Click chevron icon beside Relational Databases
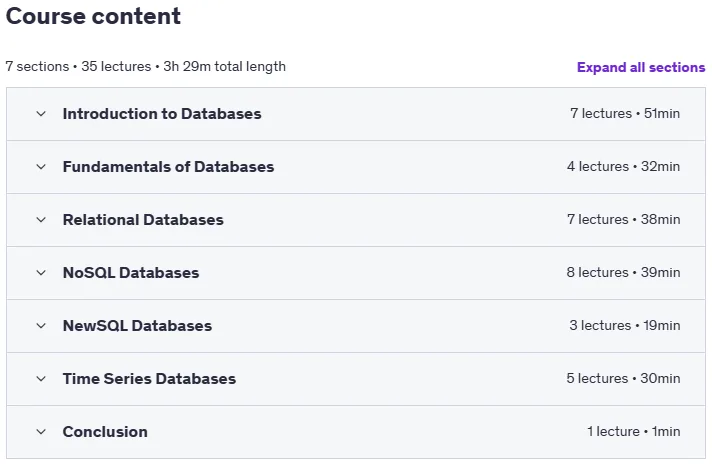The height and width of the screenshot is (464, 712). tap(41, 220)
